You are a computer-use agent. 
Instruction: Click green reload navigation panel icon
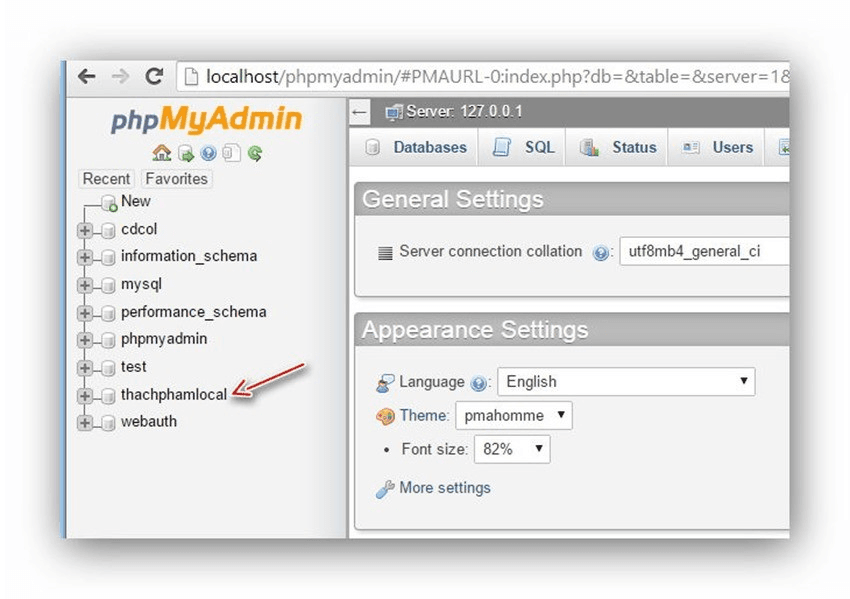click(x=255, y=154)
